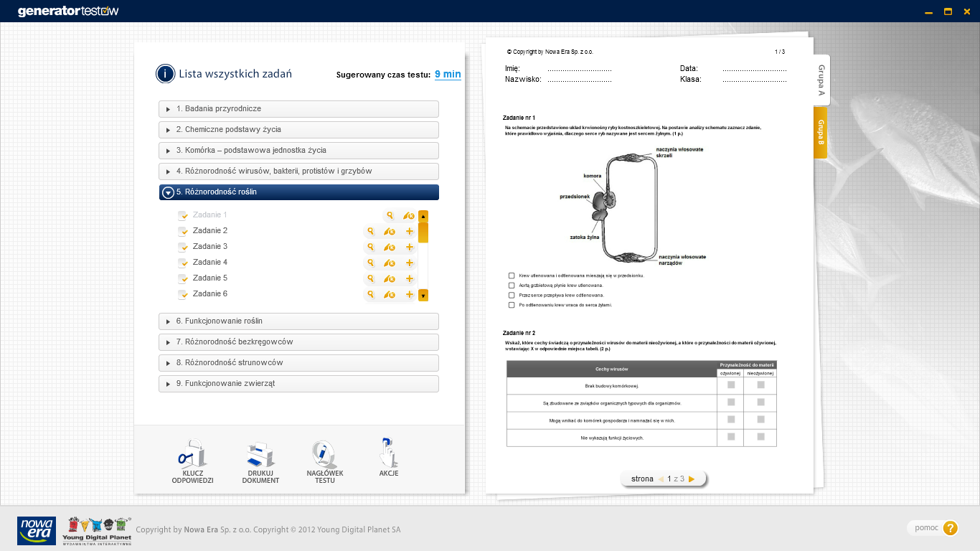Toggle the Zadanie 6 checkbox
This screenshot has height=551, width=980.
pyautogui.click(x=183, y=294)
